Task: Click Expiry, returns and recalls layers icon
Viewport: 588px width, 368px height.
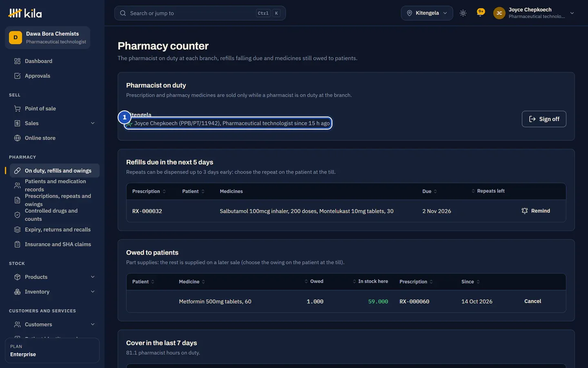Action: click(17, 230)
